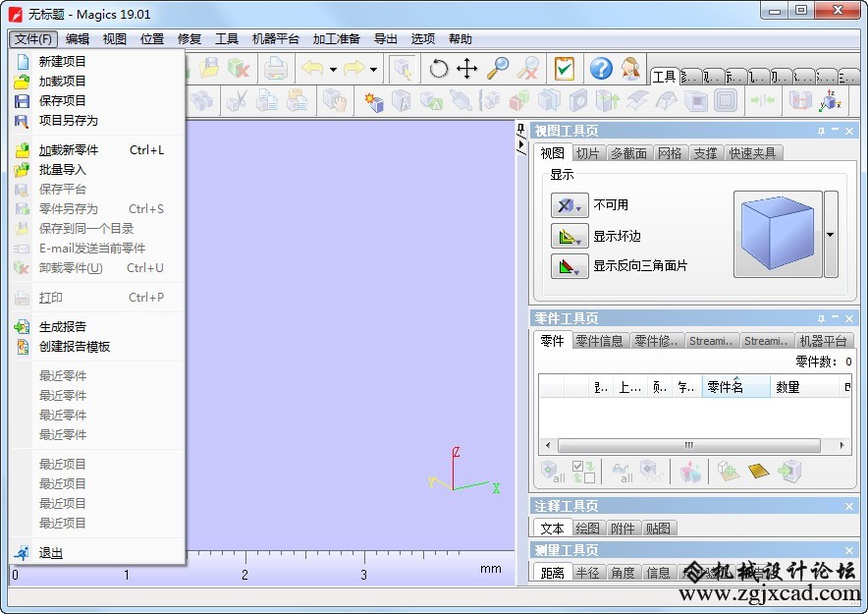The width and height of the screenshot is (868, 614).
Task: Toggle 显示反向三角面片 inverted triangles button
Action: [x=570, y=266]
